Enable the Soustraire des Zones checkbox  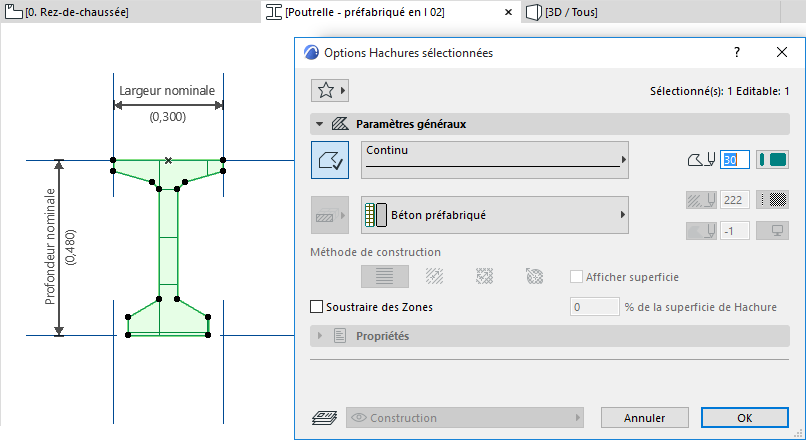318,307
